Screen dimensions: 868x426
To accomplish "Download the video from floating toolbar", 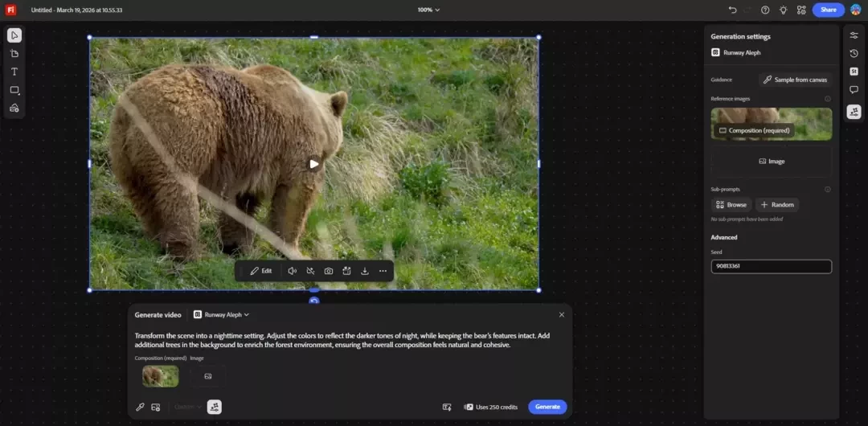I will 365,271.
